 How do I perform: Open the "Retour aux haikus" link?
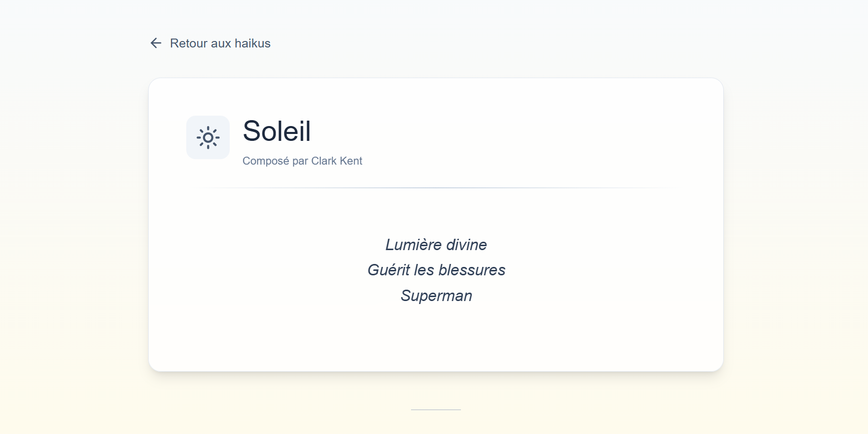[220, 43]
